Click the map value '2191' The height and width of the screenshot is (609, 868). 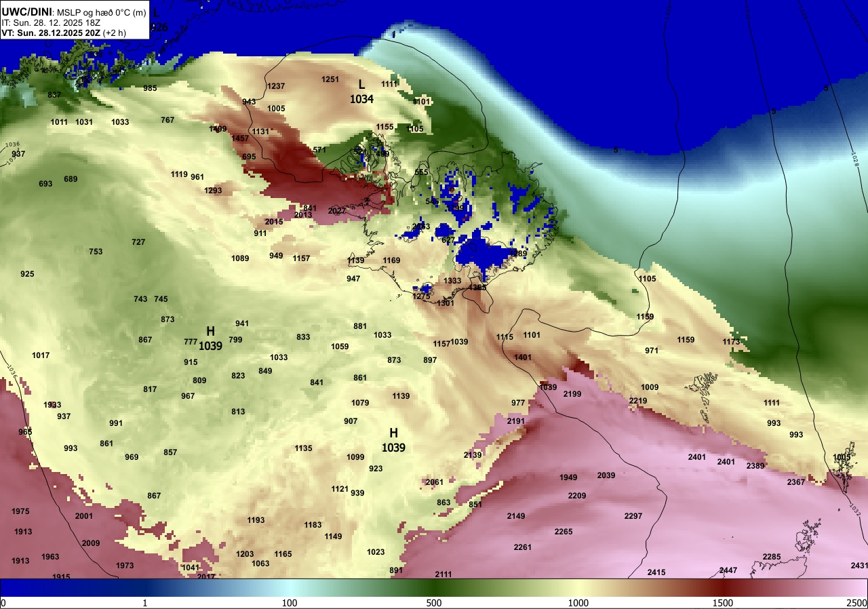(x=516, y=421)
